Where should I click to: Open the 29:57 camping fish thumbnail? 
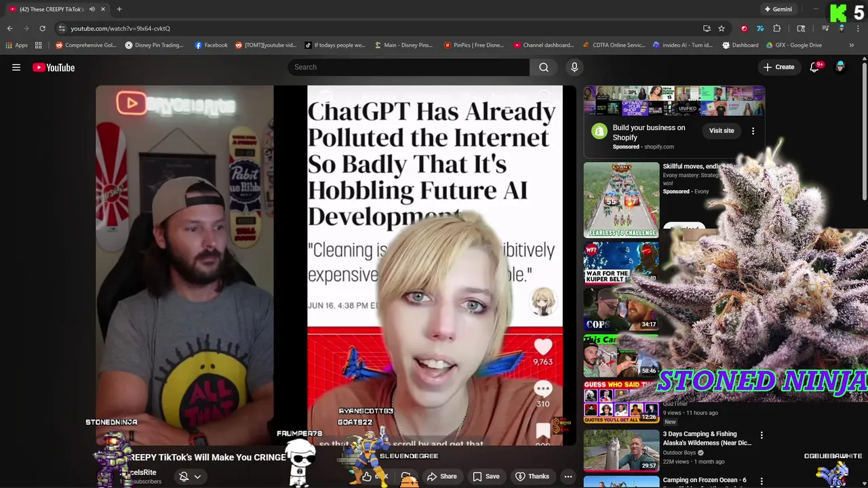tap(621, 449)
